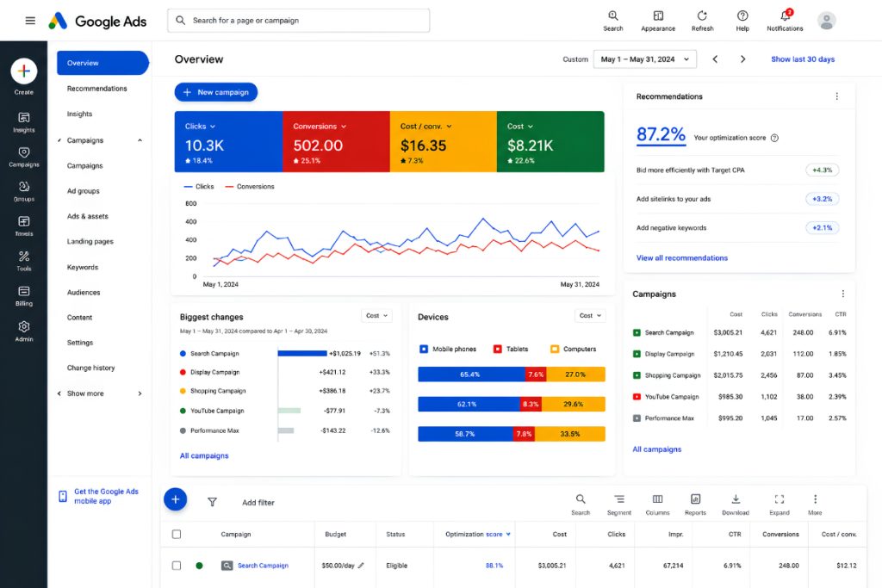Click the New campaign button

216,92
